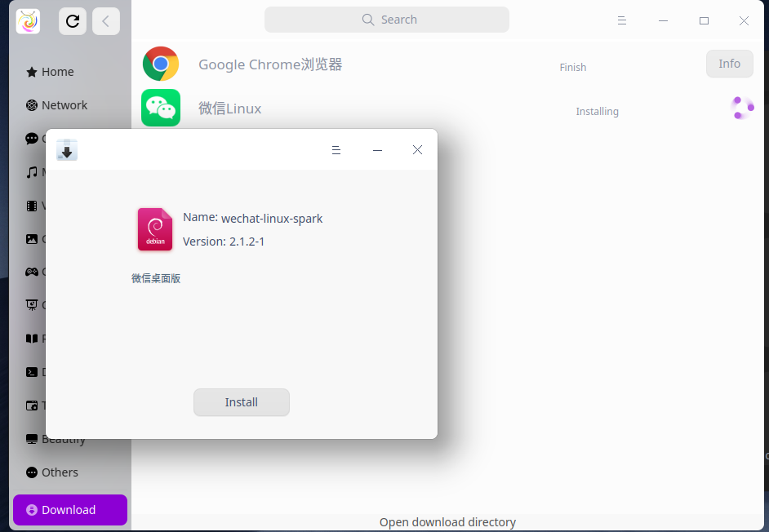Click the Version: 2.1.2-1 text
769x532 pixels.
click(223, 242)
